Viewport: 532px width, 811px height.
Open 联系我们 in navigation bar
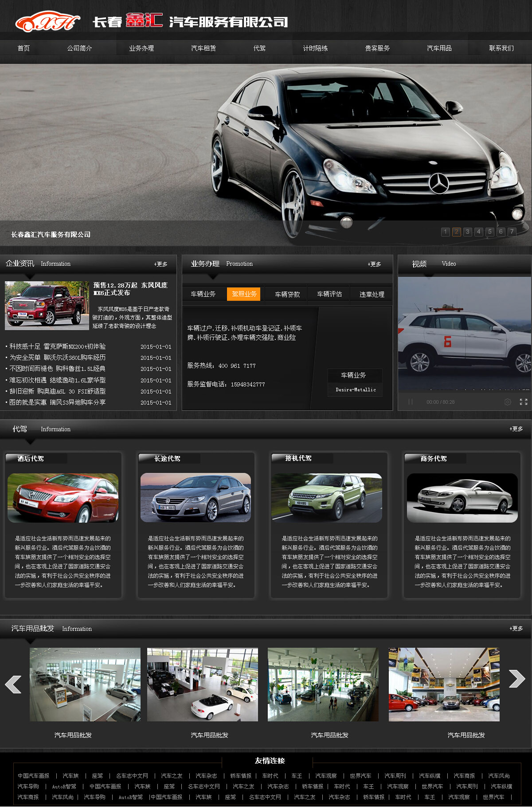[x=501, y=48]
